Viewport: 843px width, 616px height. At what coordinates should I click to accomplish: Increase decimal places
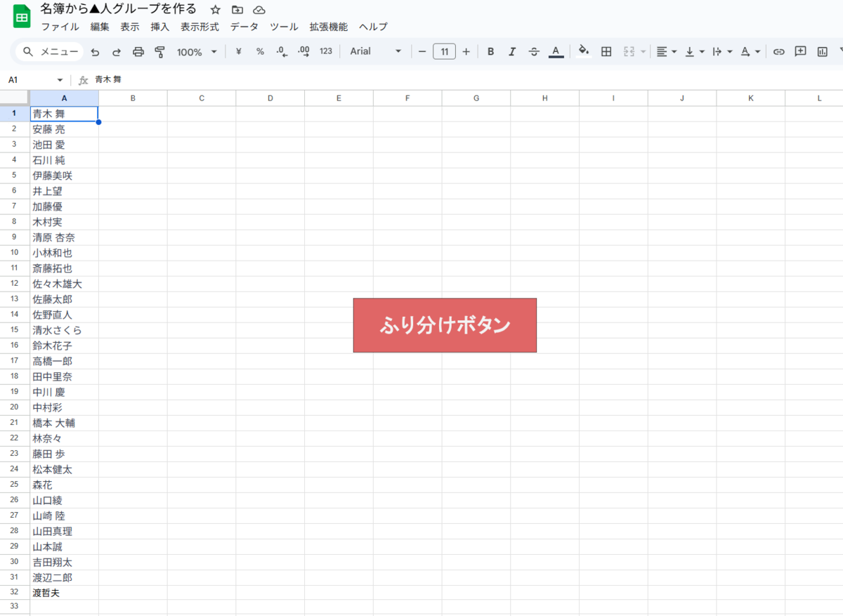pyautogui.click(x=303, y=51)
